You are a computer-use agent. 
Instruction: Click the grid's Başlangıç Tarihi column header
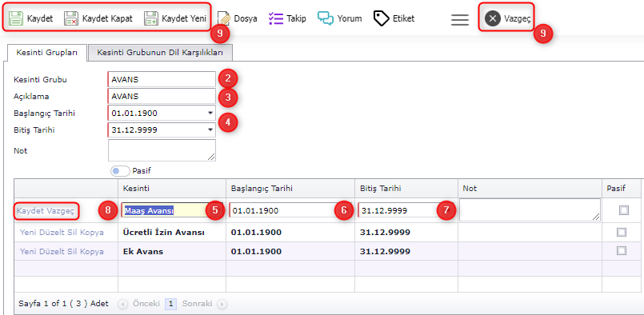[x=290, y=188]
